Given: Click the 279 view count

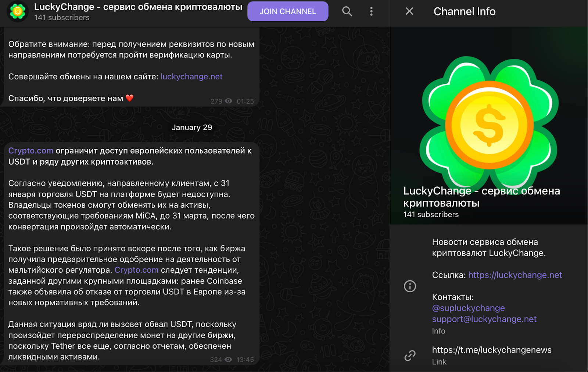Looking at the screenshot, I should pyautogui.click(x=216, y=101).
